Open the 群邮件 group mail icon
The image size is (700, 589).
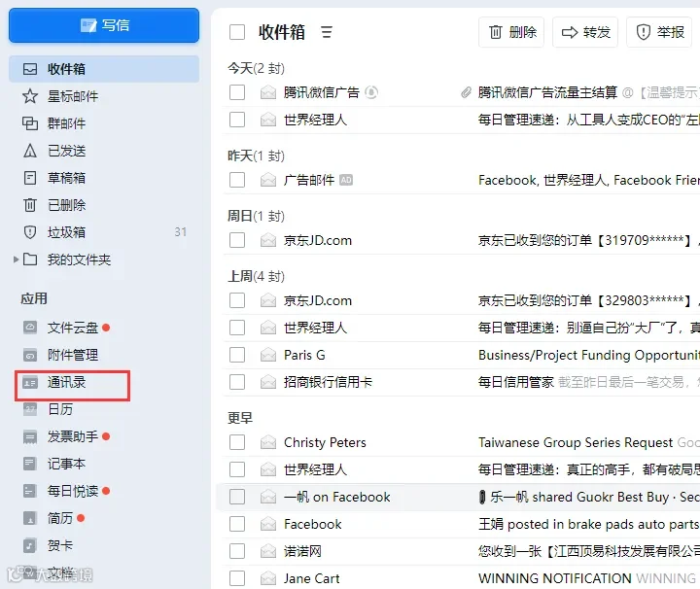(30, 123)
